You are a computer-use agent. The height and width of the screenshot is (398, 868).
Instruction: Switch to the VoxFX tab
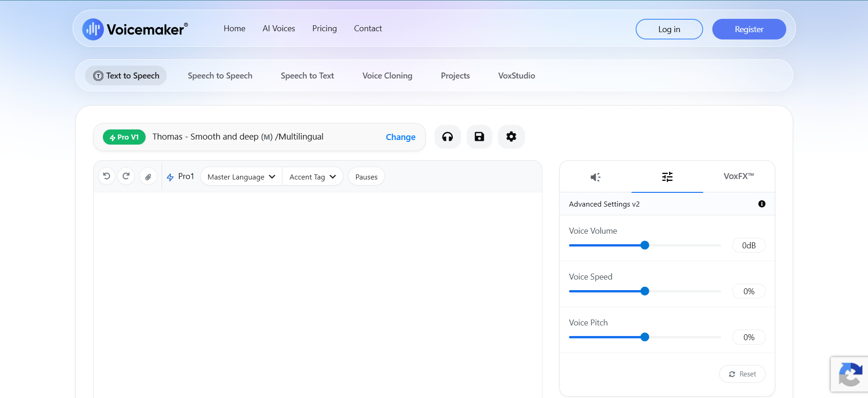coord(739,176)
